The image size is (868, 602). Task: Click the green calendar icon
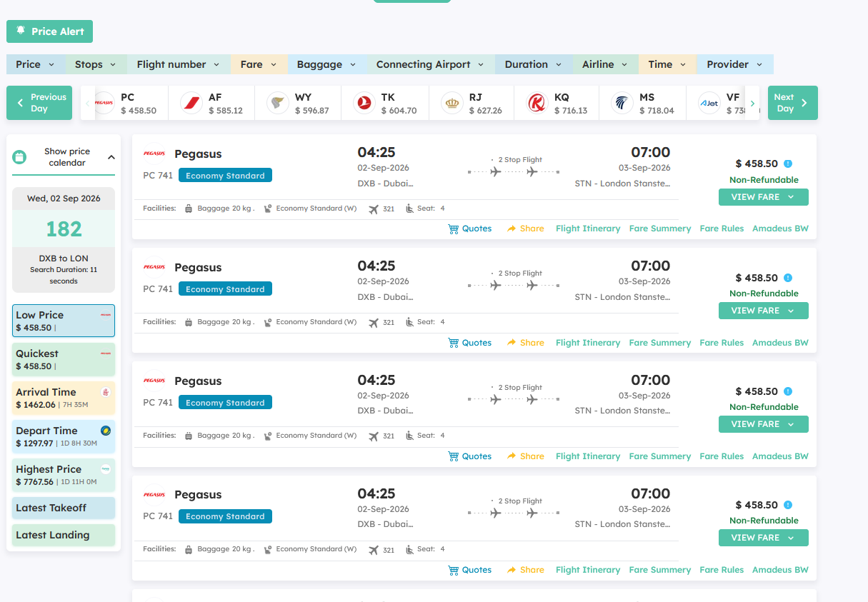(x=20, y=157)
